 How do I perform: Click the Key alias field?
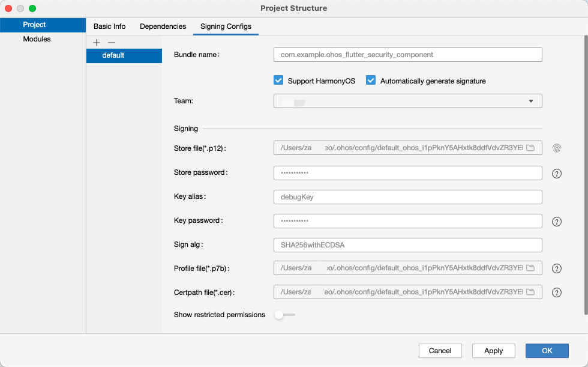[x=407, y=197]
